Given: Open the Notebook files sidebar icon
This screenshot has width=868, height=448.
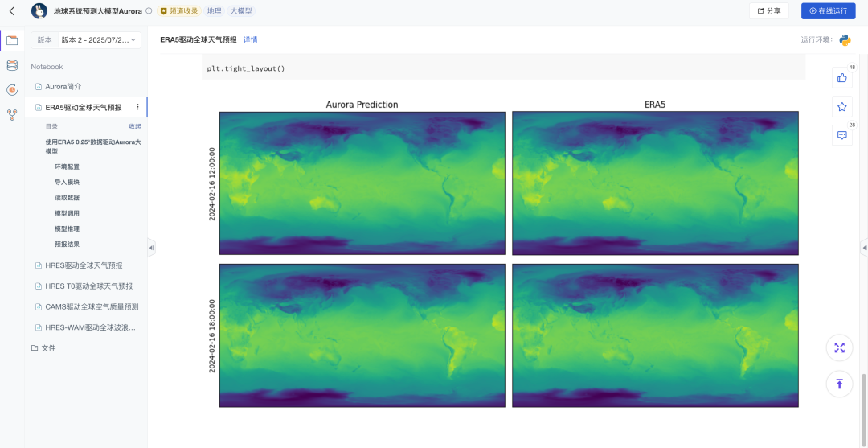Looking at the screenshot, I should (x=11, y=40).
